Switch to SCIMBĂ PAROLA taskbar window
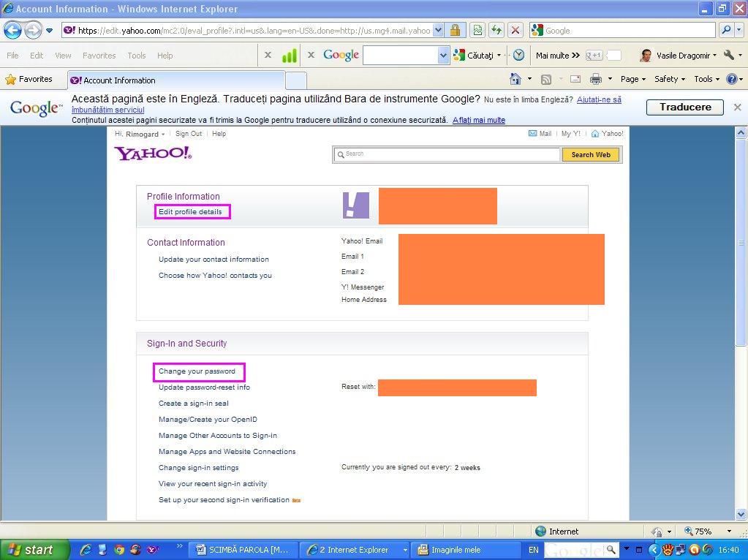This screenshot has height=560, width=748. 243,550
